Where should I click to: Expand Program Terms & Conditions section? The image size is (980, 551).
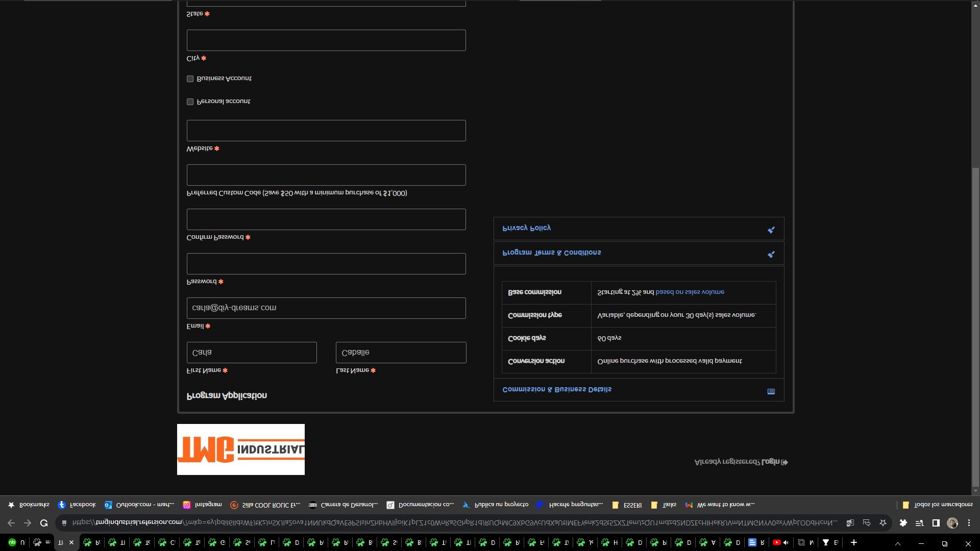click(639, 253)
